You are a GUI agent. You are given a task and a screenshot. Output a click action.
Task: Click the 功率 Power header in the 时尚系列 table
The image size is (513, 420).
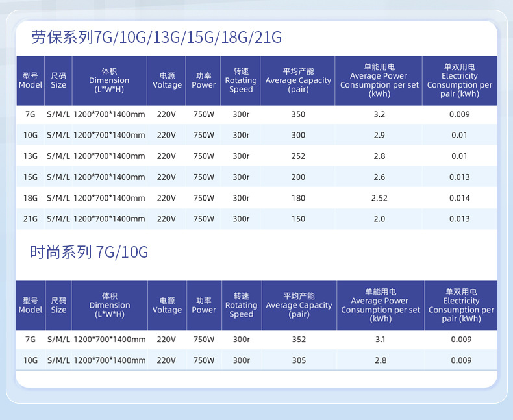pos(204,306)
